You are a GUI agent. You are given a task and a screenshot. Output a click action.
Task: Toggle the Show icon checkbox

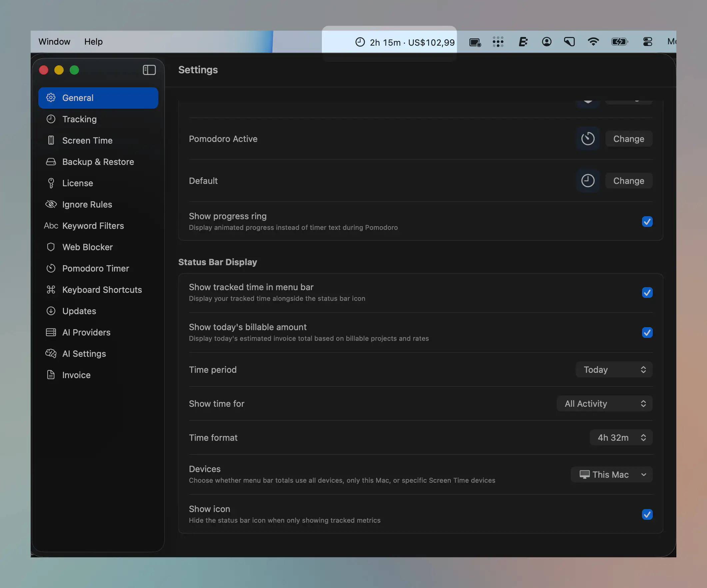click(647, 514)
